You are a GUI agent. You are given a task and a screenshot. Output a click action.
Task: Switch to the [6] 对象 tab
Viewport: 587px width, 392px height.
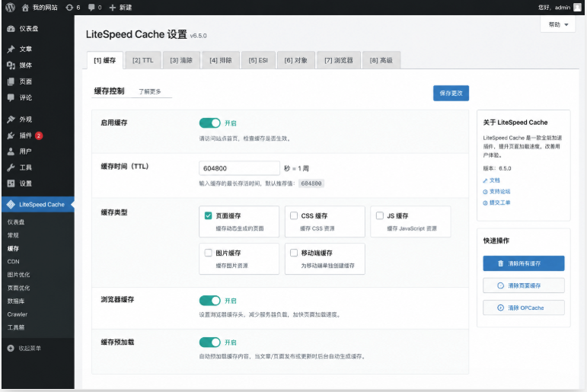point(295,60)
